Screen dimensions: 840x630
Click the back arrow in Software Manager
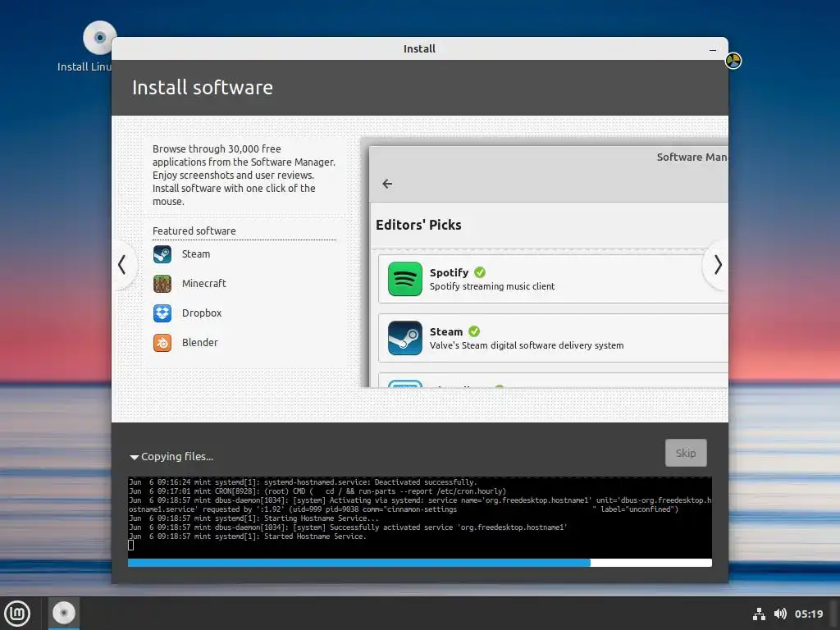click(x=387, y=184)
